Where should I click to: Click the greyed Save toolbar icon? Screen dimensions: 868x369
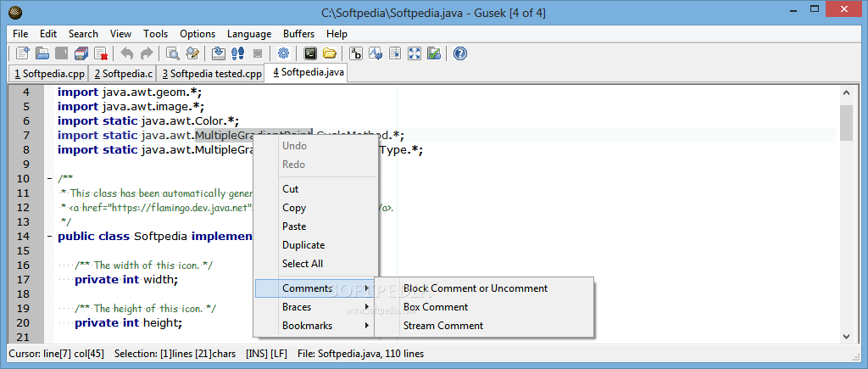(61, 53)
